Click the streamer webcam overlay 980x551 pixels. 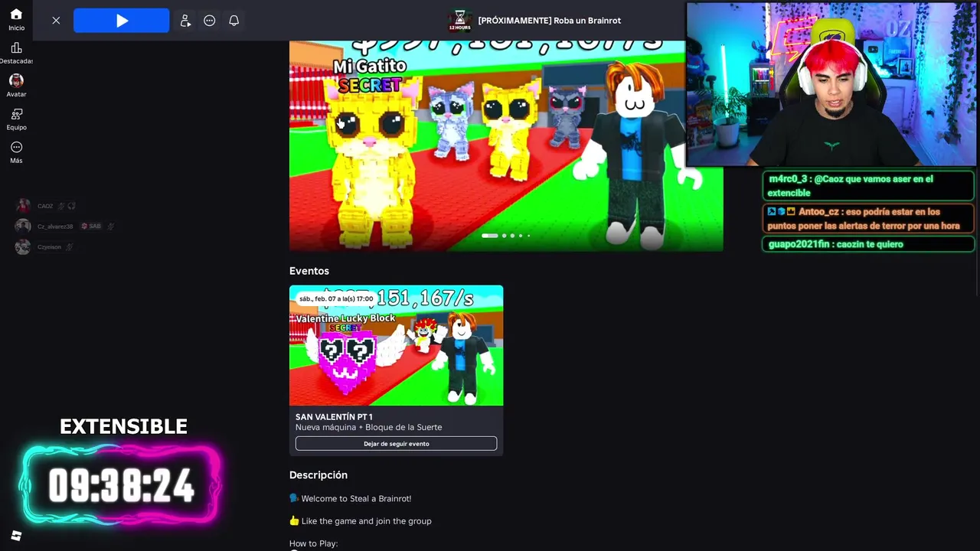point(831,84)
